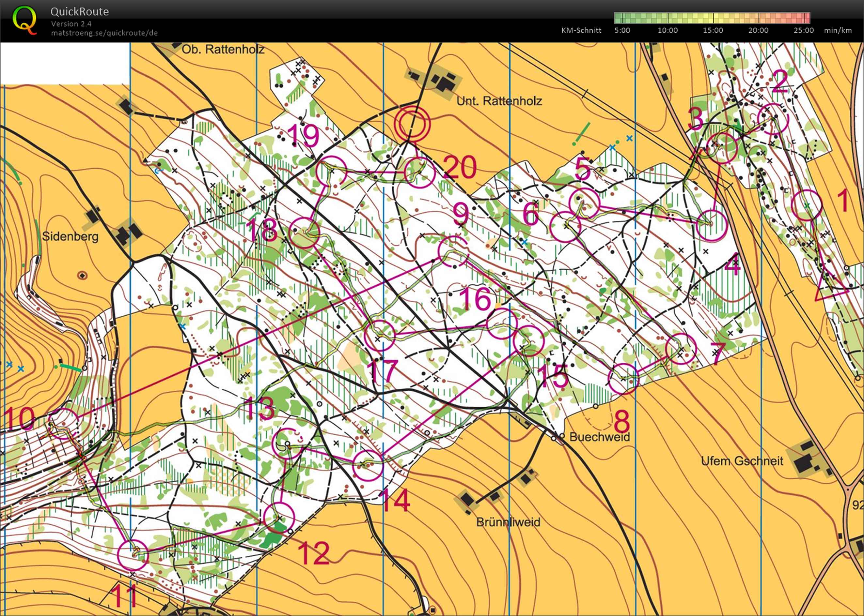Viewport: 864px width, 616px height.
Task: Click control circle number 14
Action: 368,465
